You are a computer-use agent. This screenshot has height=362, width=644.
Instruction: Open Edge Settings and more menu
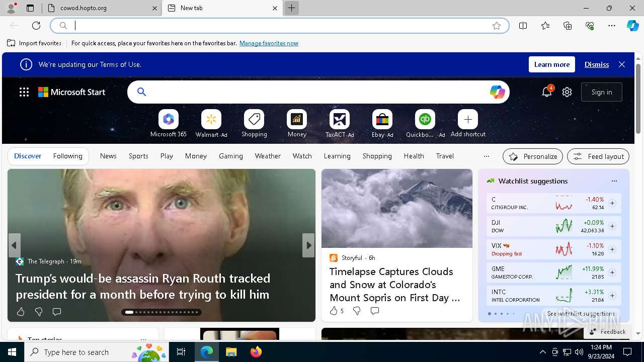coord(612,26)
